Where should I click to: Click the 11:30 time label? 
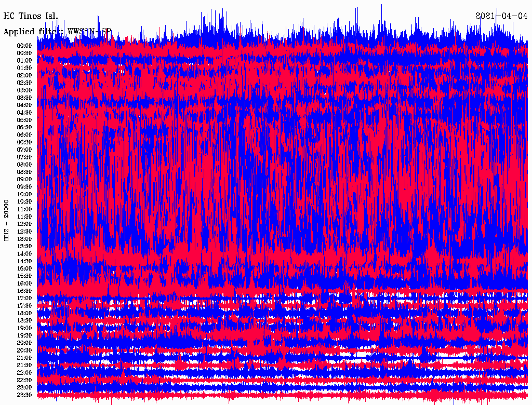point(24,217)
